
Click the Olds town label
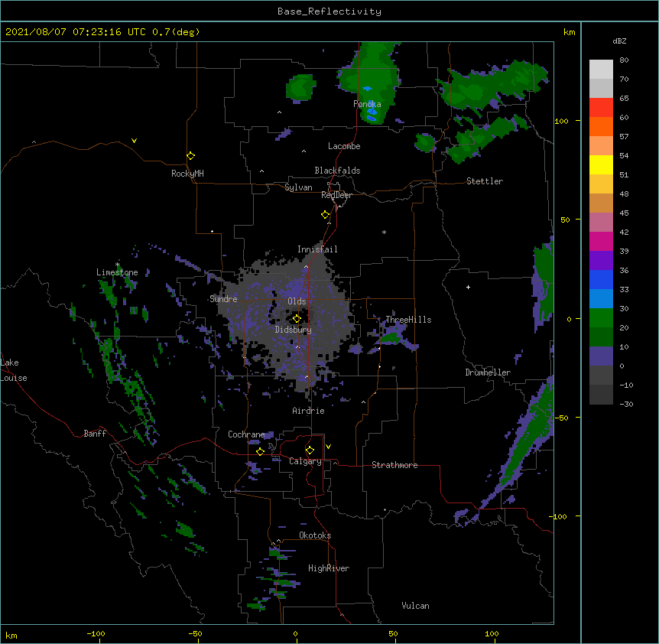coord(297,301)
